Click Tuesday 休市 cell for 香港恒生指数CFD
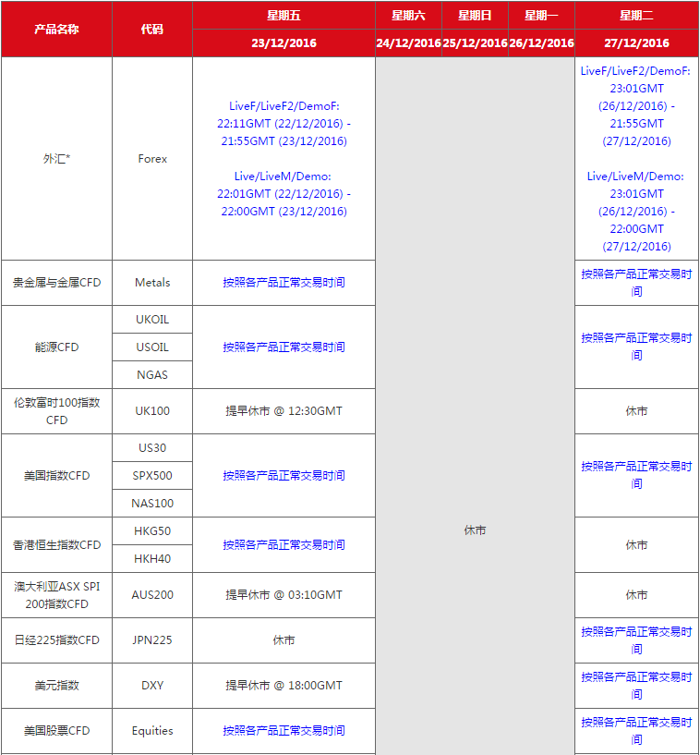This screenshot has height=755, width=700. (636, 545)
